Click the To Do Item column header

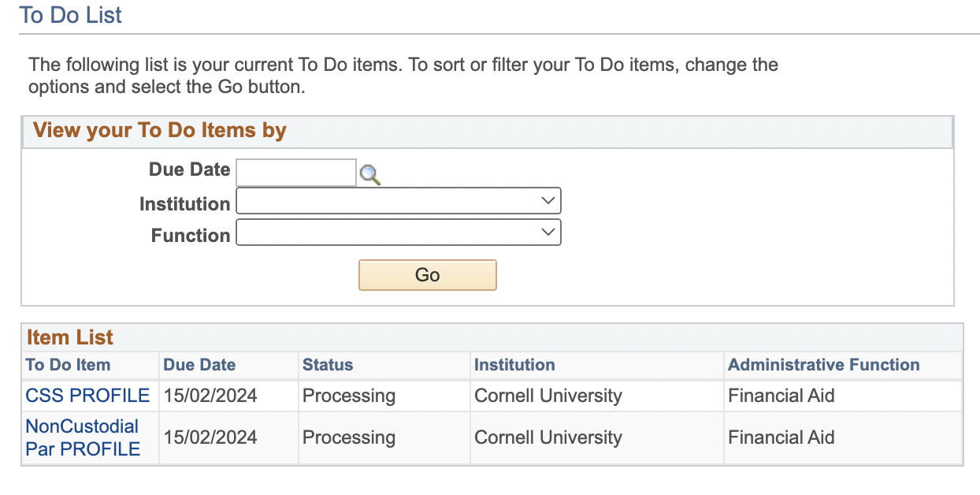point(68,365)
